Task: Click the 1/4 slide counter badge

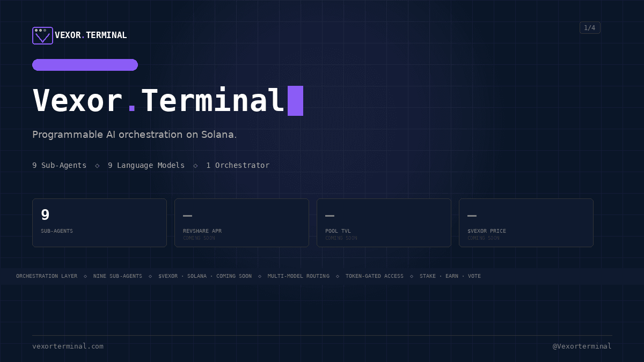Action: pos(590,28)
